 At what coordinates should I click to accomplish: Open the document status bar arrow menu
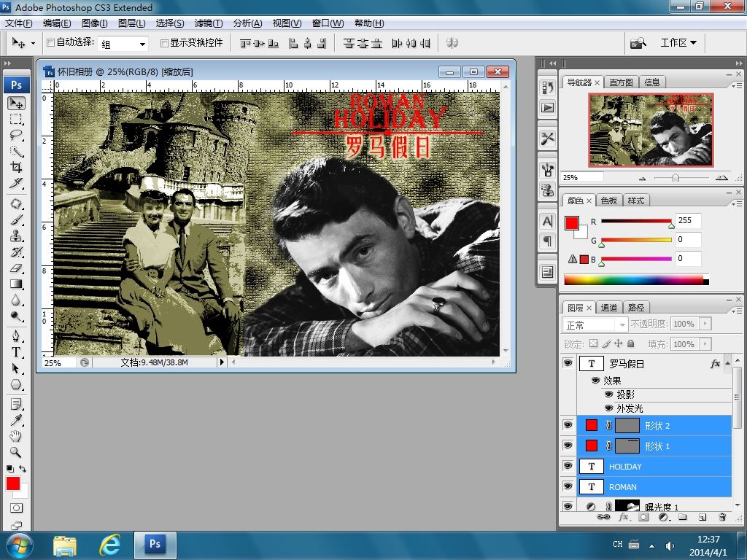[222, 362]
